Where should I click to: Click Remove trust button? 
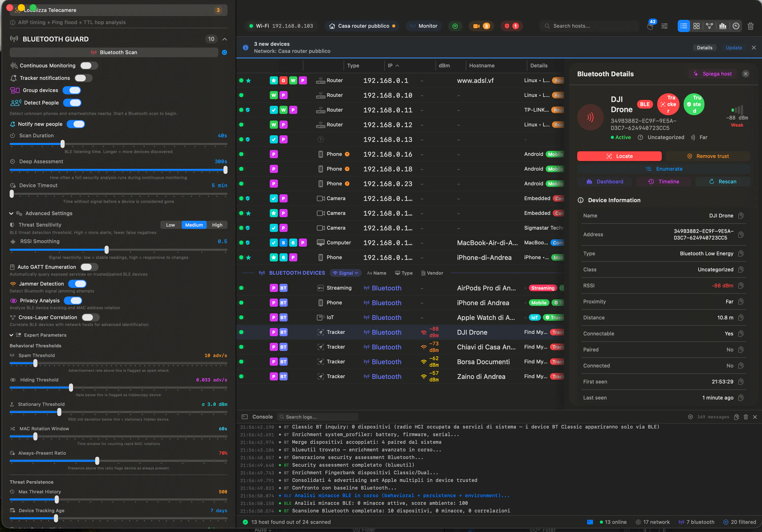click(708, 156)
